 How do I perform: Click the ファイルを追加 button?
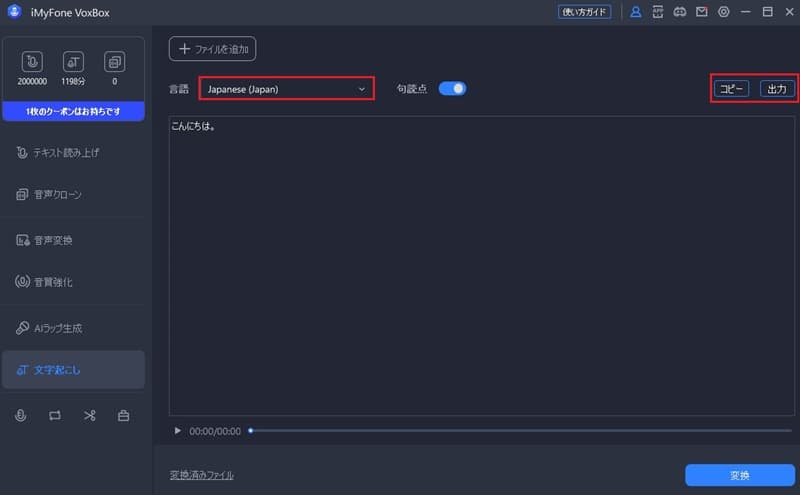pyautogui.click(x=213, y=49)
